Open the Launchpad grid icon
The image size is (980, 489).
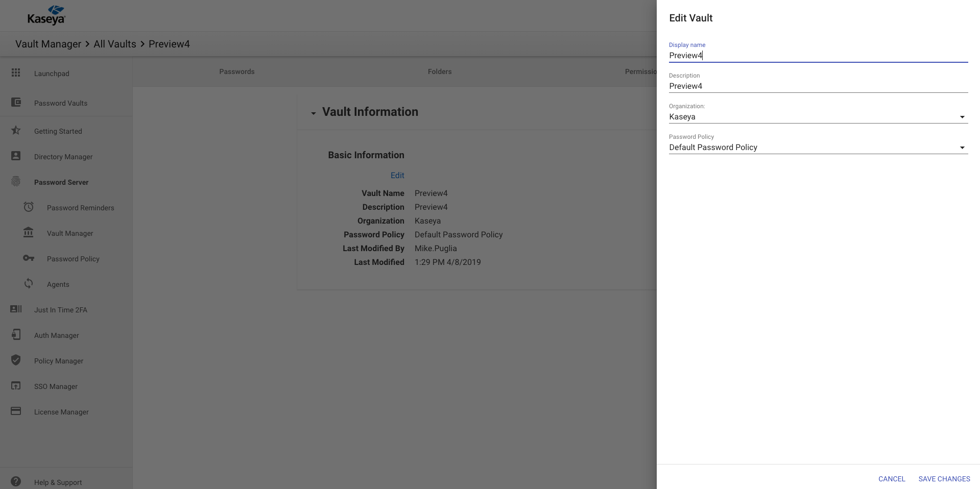coord(16,73)
